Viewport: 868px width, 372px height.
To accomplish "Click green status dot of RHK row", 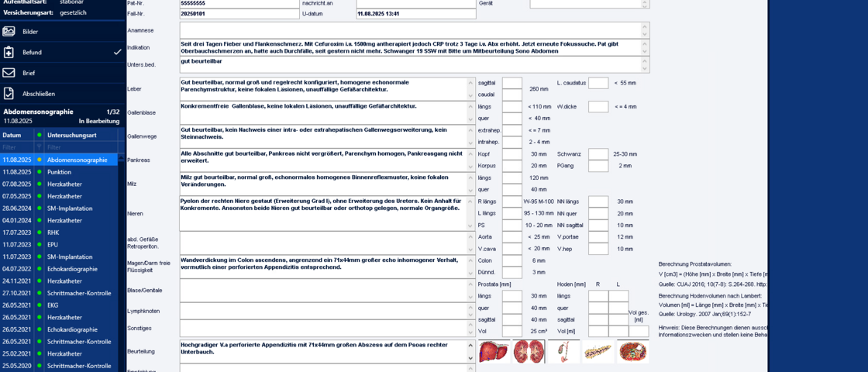I will (39, 232).
